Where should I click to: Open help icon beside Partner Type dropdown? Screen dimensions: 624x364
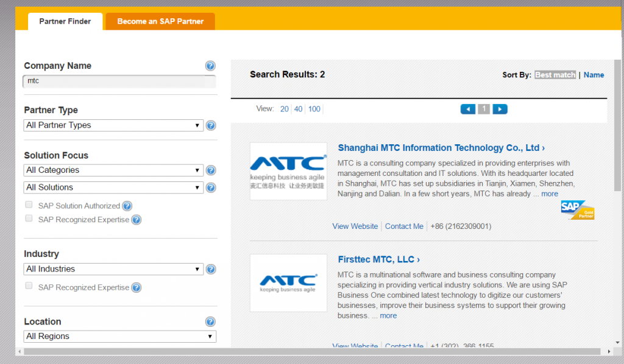click(x=210, y=125)
